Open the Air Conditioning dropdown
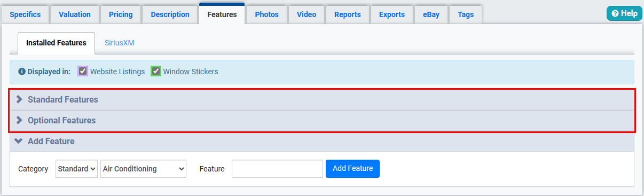644x196 pixels. [x=143, y=169]
